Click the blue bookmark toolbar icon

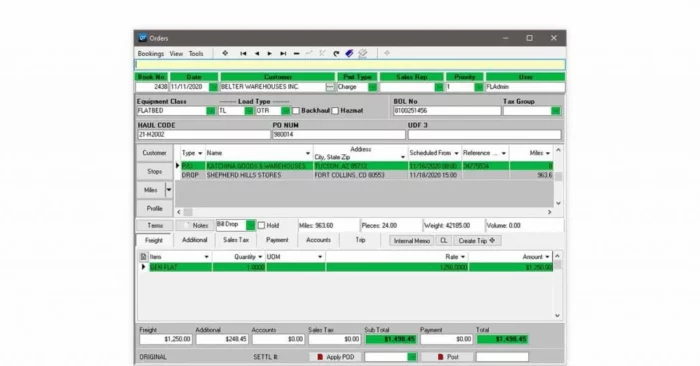point(350,53)
